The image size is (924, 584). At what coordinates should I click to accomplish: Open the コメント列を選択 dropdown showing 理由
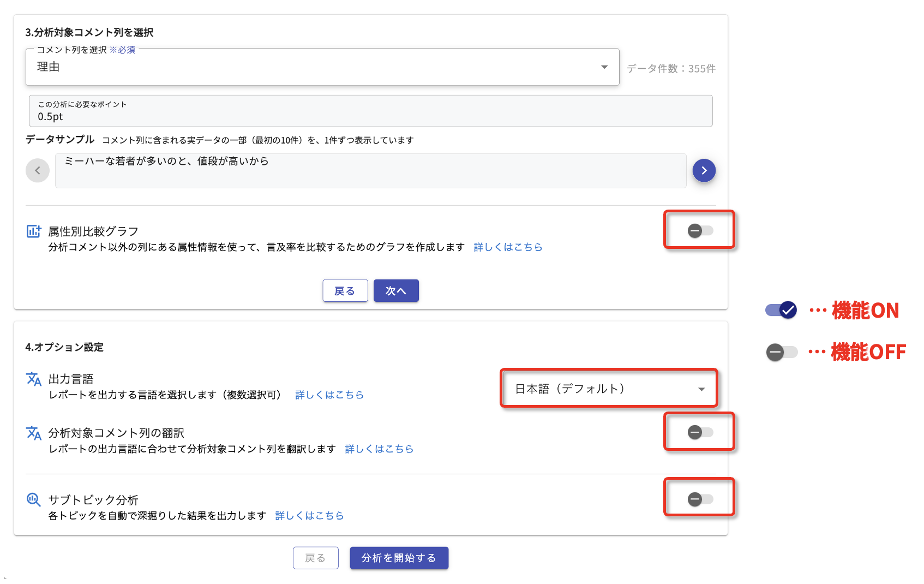pos(322,67)
